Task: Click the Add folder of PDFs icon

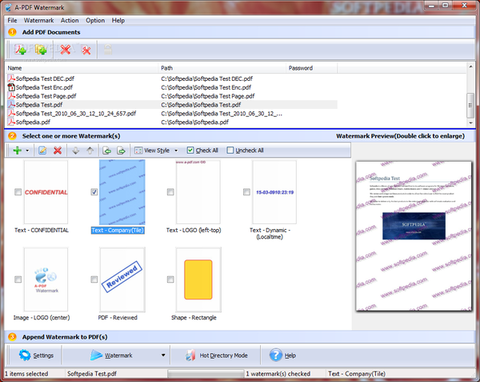Action: 41,50
